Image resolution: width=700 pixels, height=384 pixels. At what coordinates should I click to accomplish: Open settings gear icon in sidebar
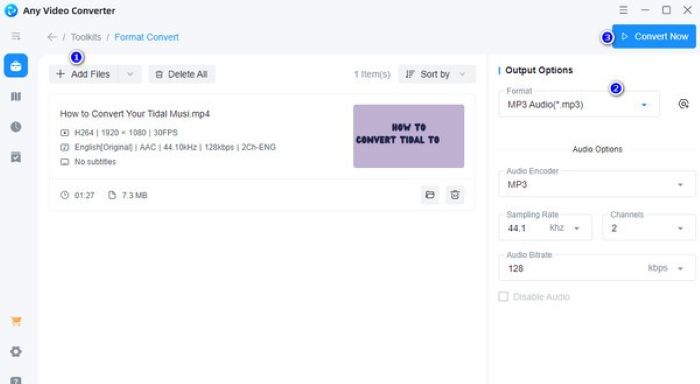pos(16,352)
